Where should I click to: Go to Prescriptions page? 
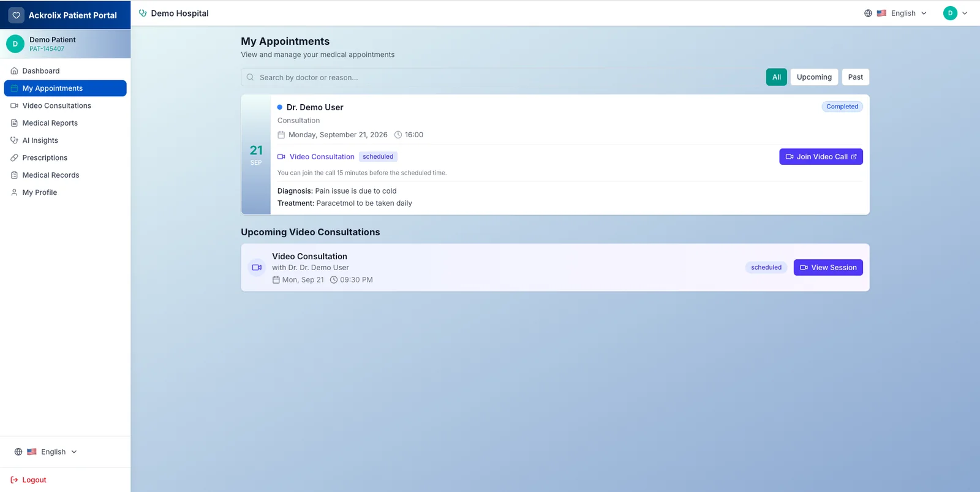click(x=65, y=157)
